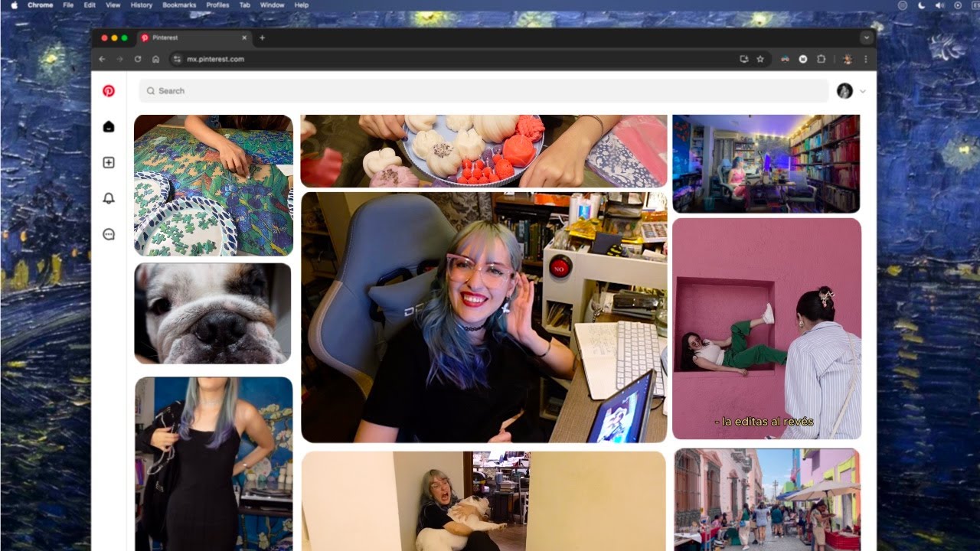Open the Chrome three-dot menu
The width and height of the screenshot is (980, 551).
pos(866,59)
